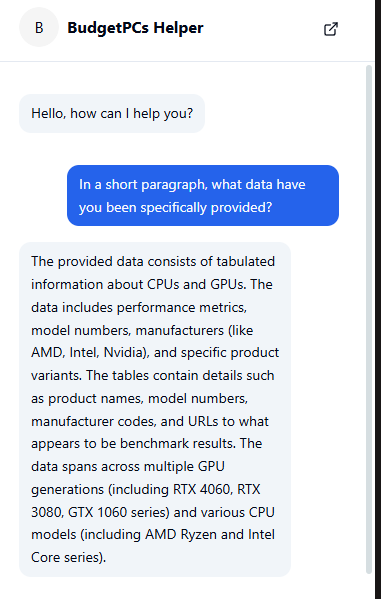Click the 'GTX 1060 series' text
The image size is (381, 599).
(x=116, y=512)
